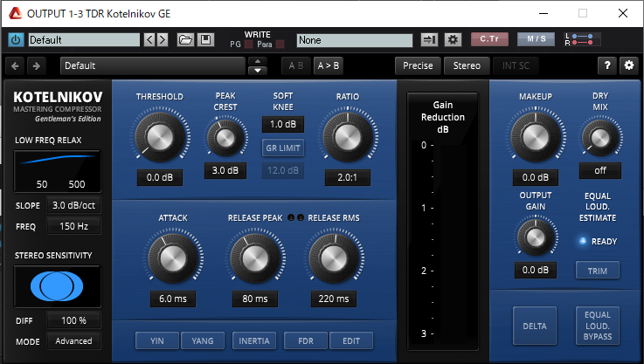Click the Attack knob
The width and height of the screenshot is (644, 364).
[172, 258]
